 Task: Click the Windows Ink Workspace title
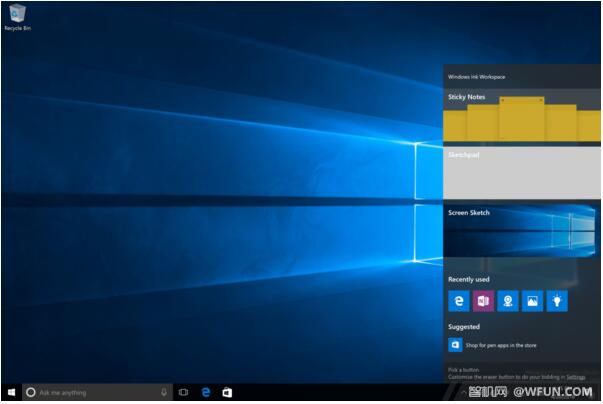click(476, 76)
